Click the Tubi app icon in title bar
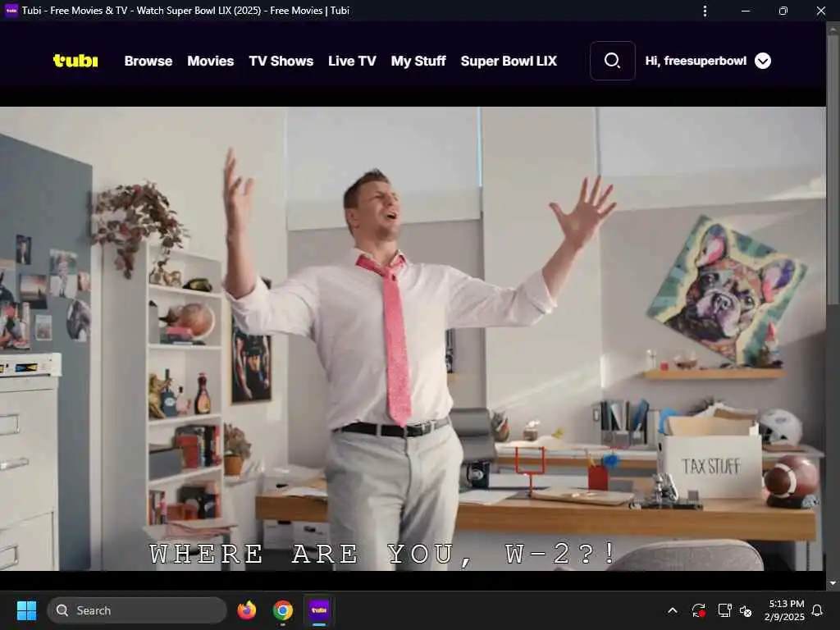This screenshot has height=630, width=840. tap(11, 10)
